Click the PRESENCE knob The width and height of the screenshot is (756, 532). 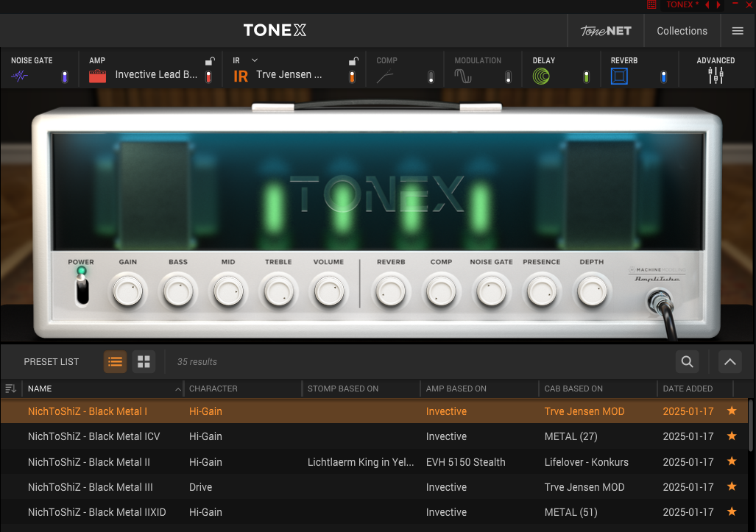542,291
